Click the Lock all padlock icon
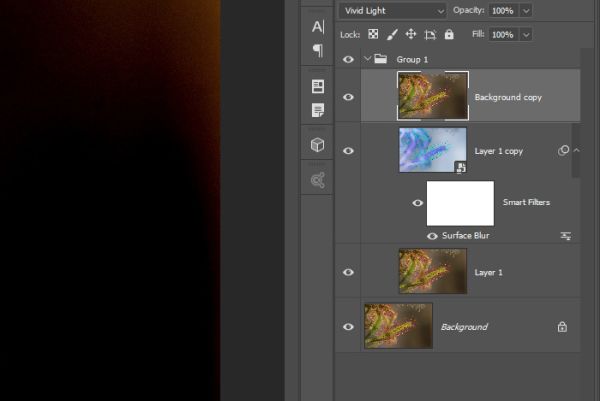600x401 pixels. coord(449,34)
